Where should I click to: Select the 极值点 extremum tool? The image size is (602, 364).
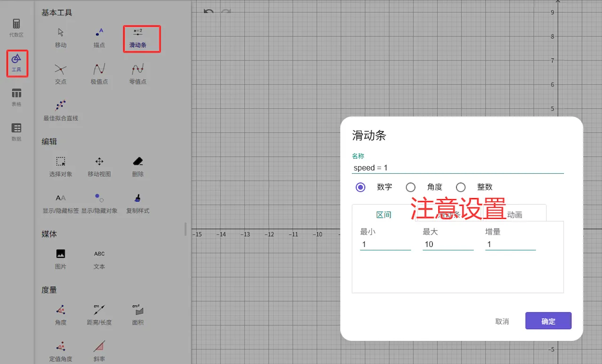[99, 74]
